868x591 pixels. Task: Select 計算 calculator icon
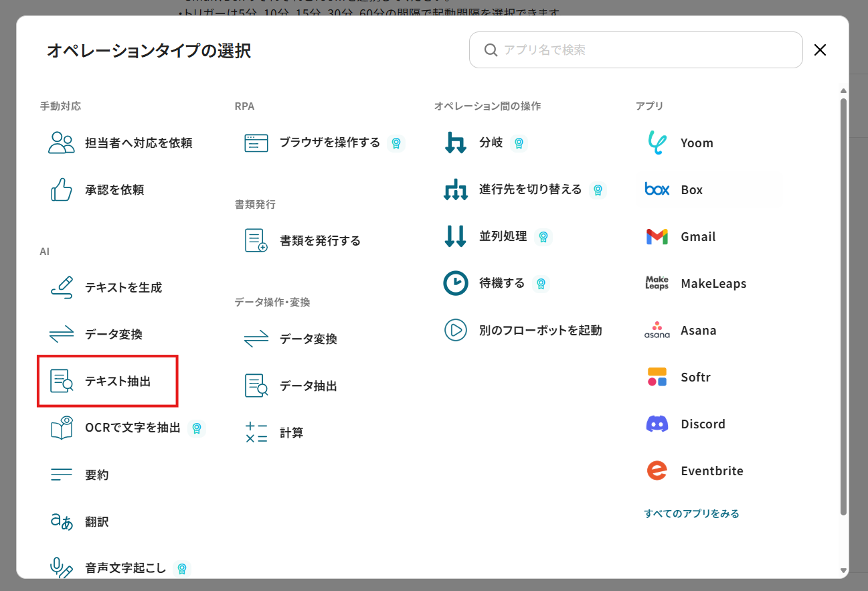[x=256, y=433]
